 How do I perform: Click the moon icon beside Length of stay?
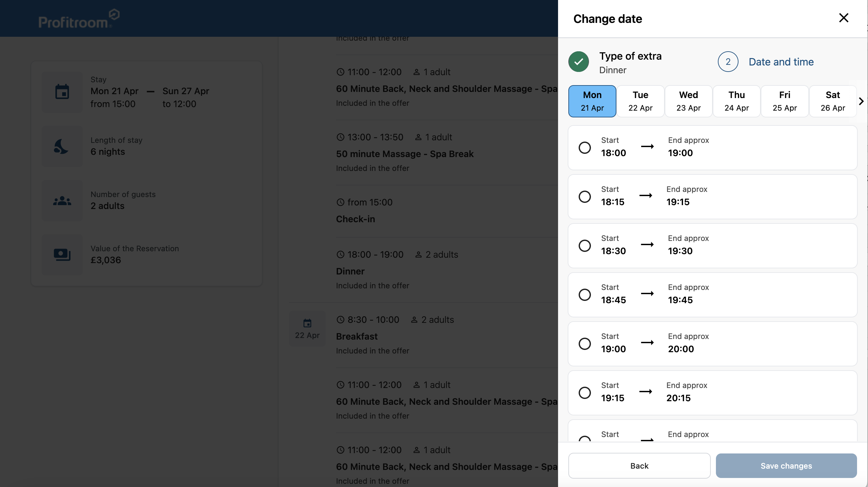click(62, 146)
